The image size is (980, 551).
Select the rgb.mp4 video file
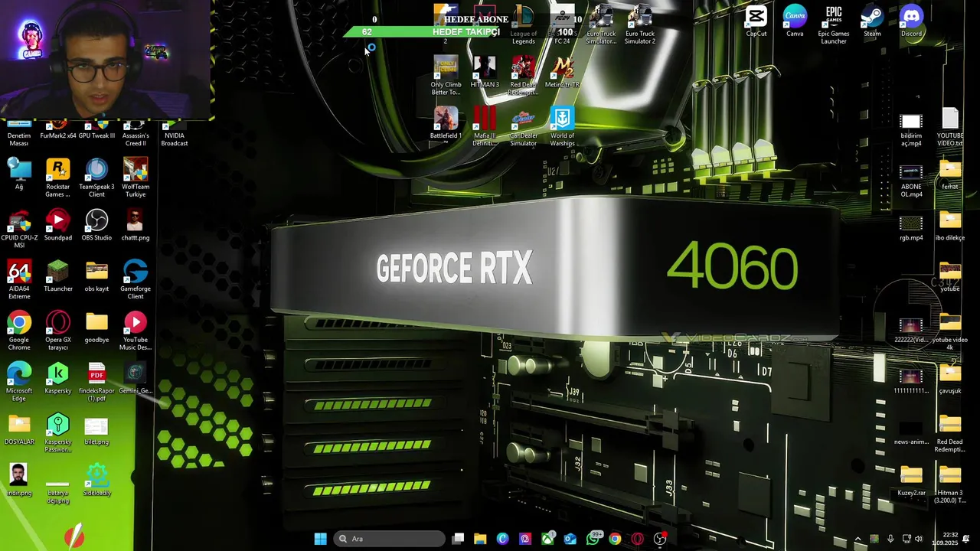911,228
